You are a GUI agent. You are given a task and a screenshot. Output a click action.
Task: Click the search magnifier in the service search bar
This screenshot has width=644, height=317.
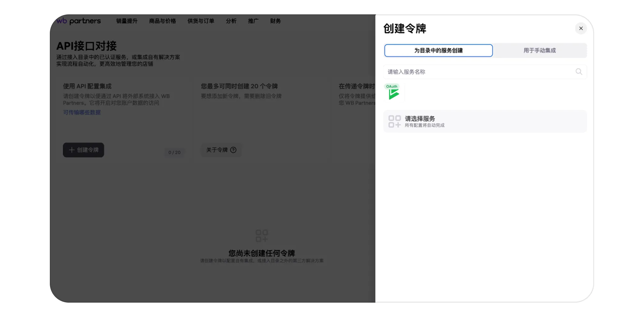579,72
